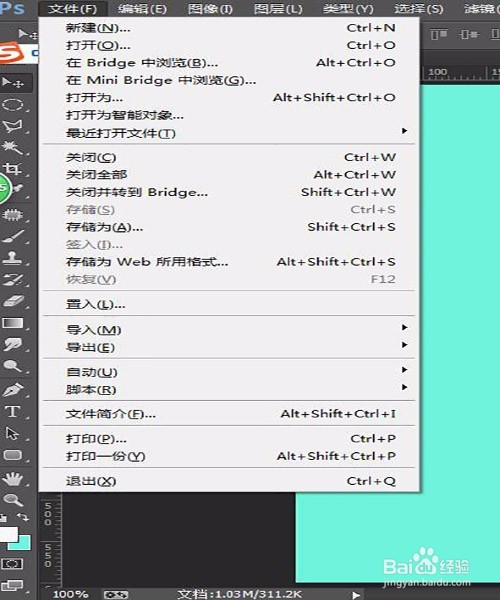Screen dimensions: 500x600
Task: Click the align vertical centers icon
Action: [469, 34]
